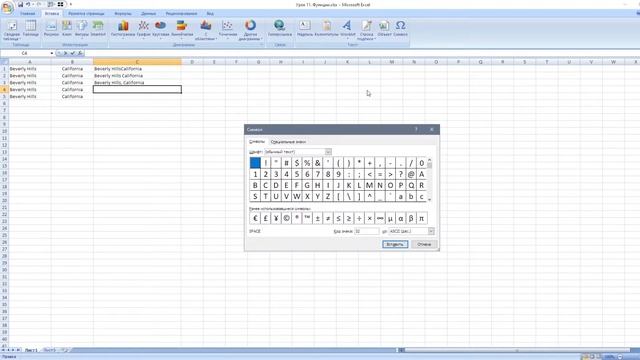Switch to the Формулы ribbon tab
This screenshot has width=640, height=360.
pos(123,13)
